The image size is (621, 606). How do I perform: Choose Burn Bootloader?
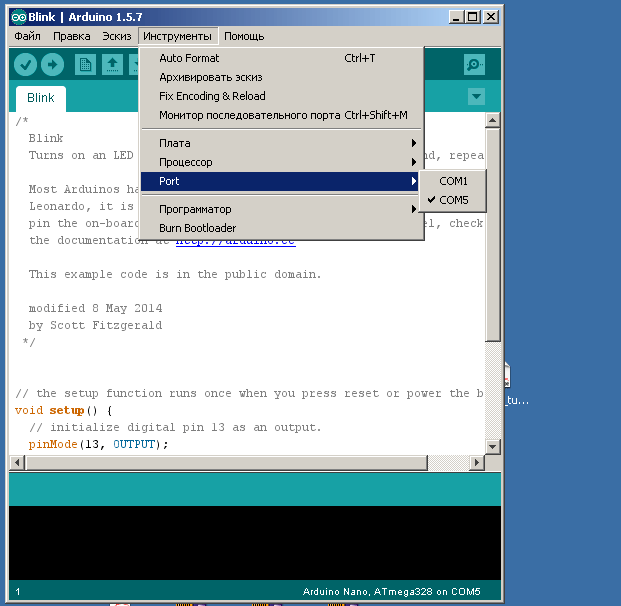point(280,228)
